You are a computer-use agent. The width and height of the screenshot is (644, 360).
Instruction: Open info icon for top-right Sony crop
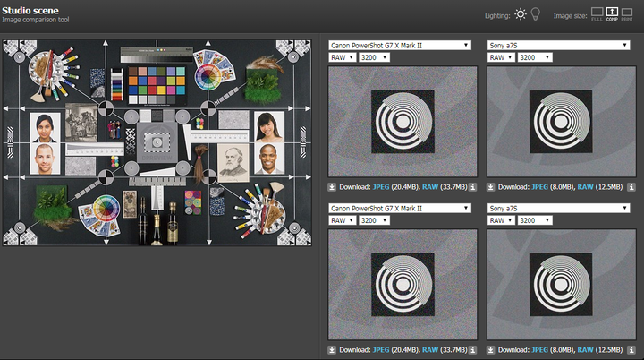pyautogui.click(x=631, y=187)
